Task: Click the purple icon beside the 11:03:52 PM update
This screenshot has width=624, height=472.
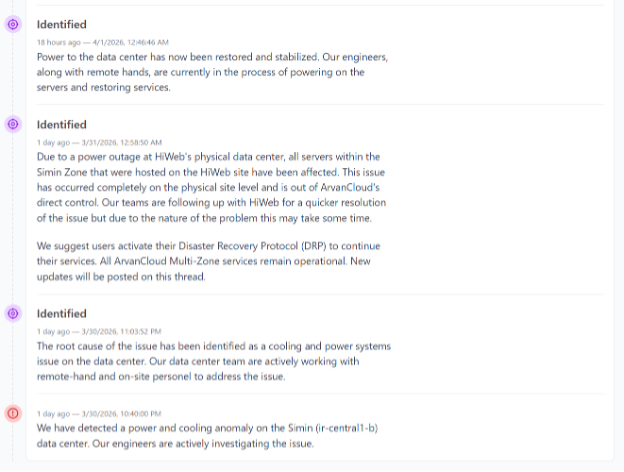Action: [x=13, y=313]
